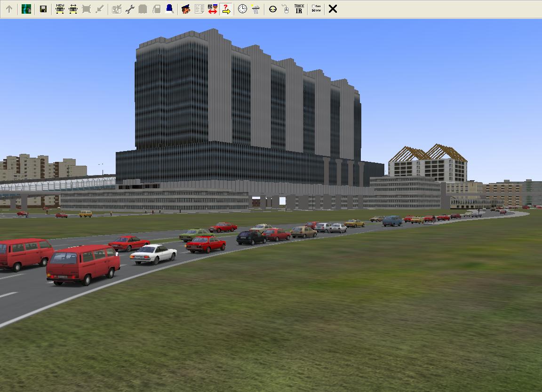Close the menu with black X icon
Screen dimensions: 542x392
pyautogui.click(x=333, y=9)
